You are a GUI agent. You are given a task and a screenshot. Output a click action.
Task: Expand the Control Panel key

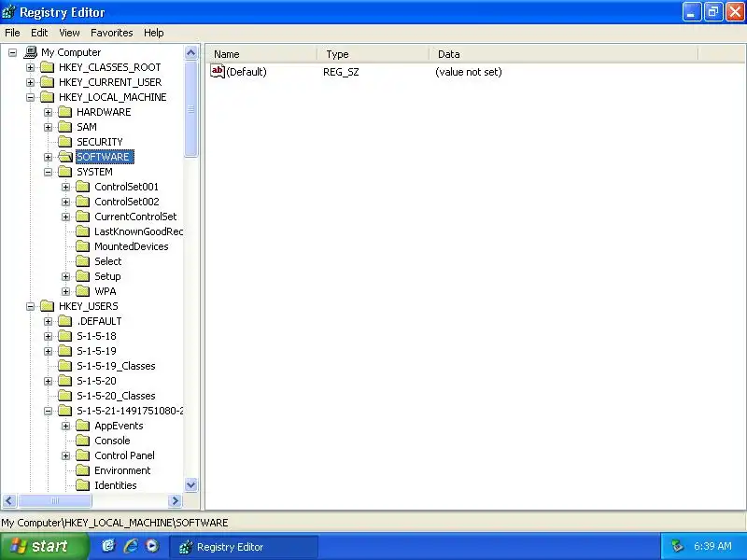click(x=65, y=455)
